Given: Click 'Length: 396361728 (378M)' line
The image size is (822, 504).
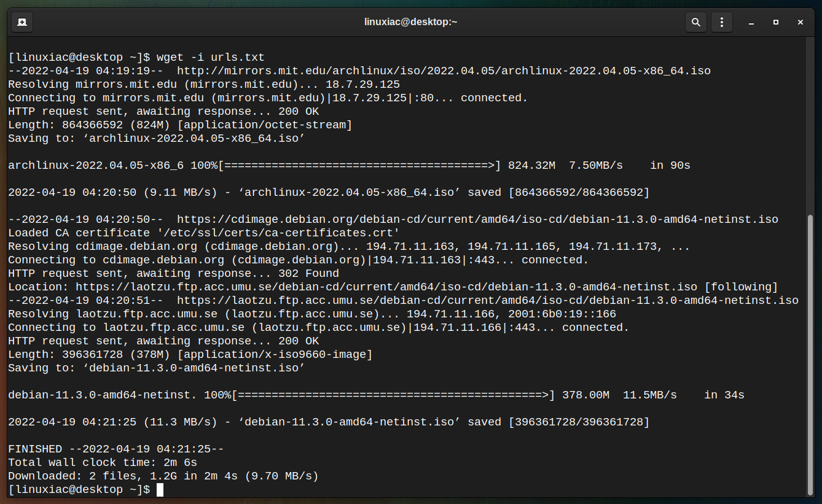Looking at the screenshot, I should click(x=190, y=354).
